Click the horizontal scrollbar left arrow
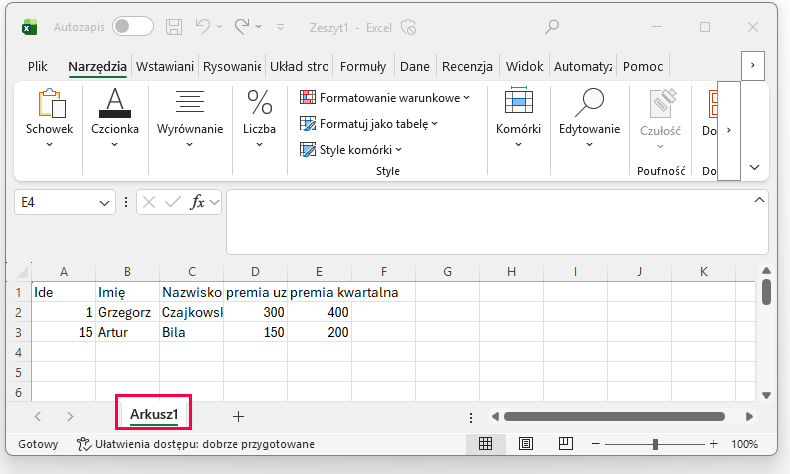Viewport: 790px width, 474px height. tap(495, 417)
